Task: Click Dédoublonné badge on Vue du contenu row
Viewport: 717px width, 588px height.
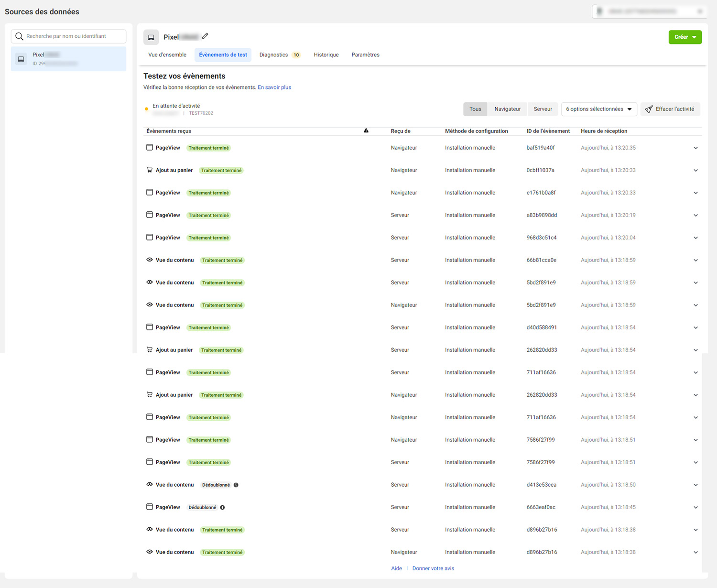Action: point(216,485)
